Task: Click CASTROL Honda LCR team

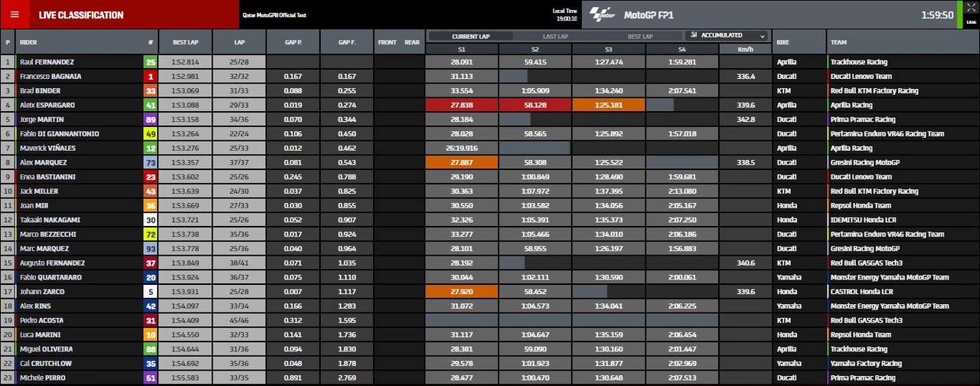Action: 861,292
